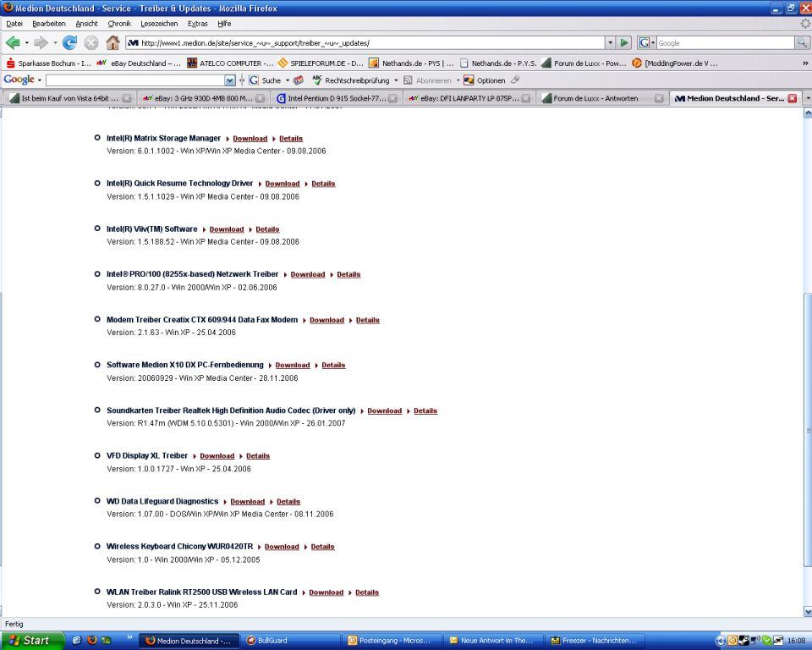Reload the page with the refresh icon
812x650 pixels.
(x=69, y=43)
